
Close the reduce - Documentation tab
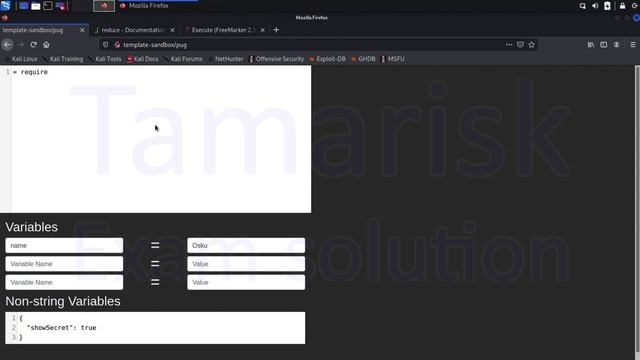172,30
